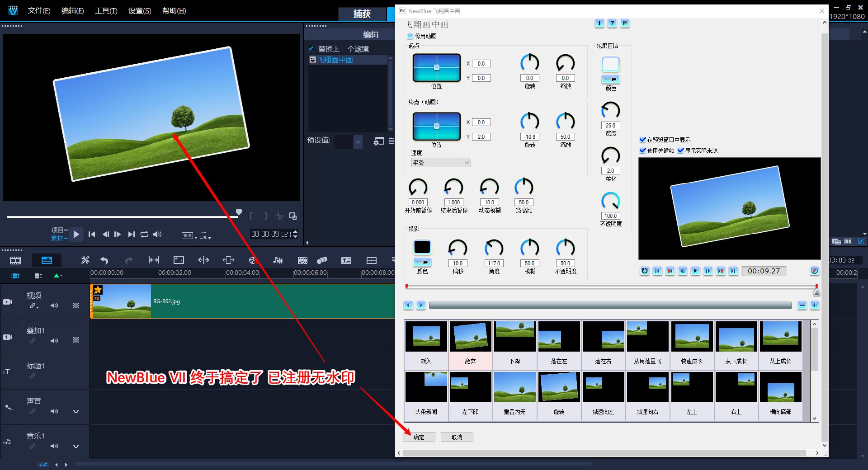Viewport: 868px width, 470px height.
Task: Toggle 停用动画 checkbox
Action: coord(410,36)
